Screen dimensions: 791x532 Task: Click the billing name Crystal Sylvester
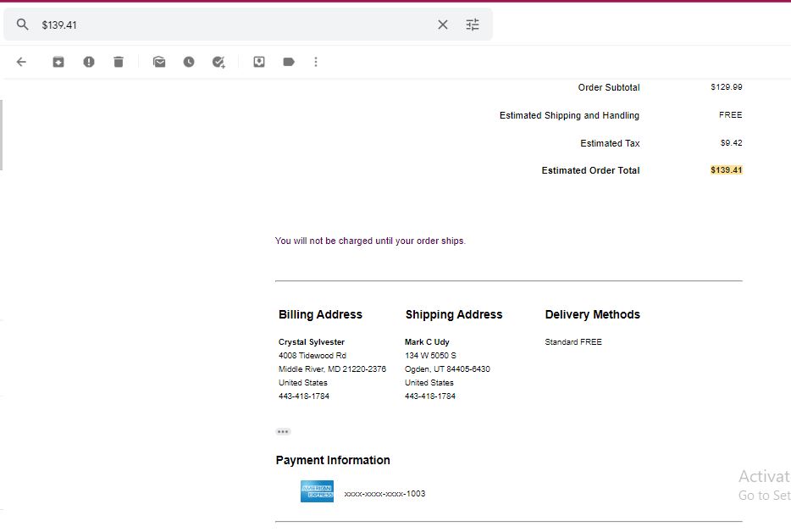[x=312, y=342]
